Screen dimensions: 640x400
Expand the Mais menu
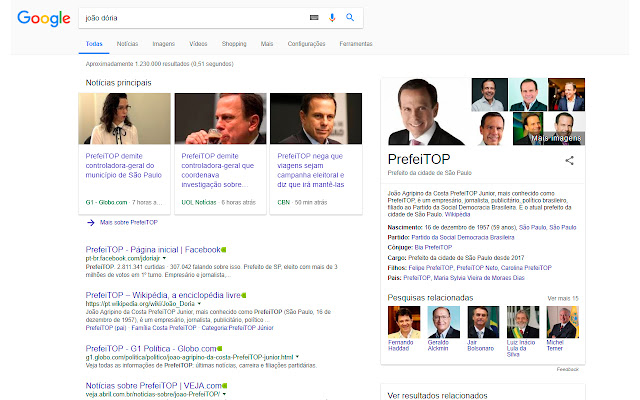(267, 44)
